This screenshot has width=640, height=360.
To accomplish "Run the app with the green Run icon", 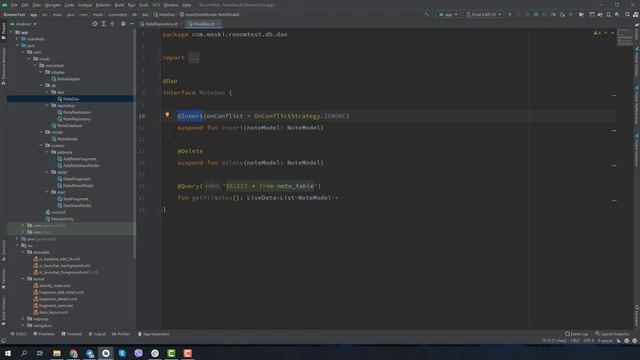I will 509,14.
